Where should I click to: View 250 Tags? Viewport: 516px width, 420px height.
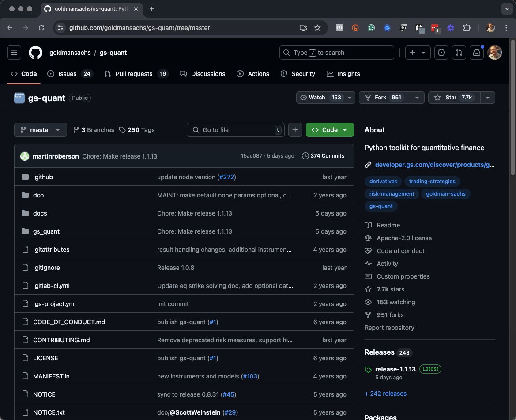(x=137, y=130)
